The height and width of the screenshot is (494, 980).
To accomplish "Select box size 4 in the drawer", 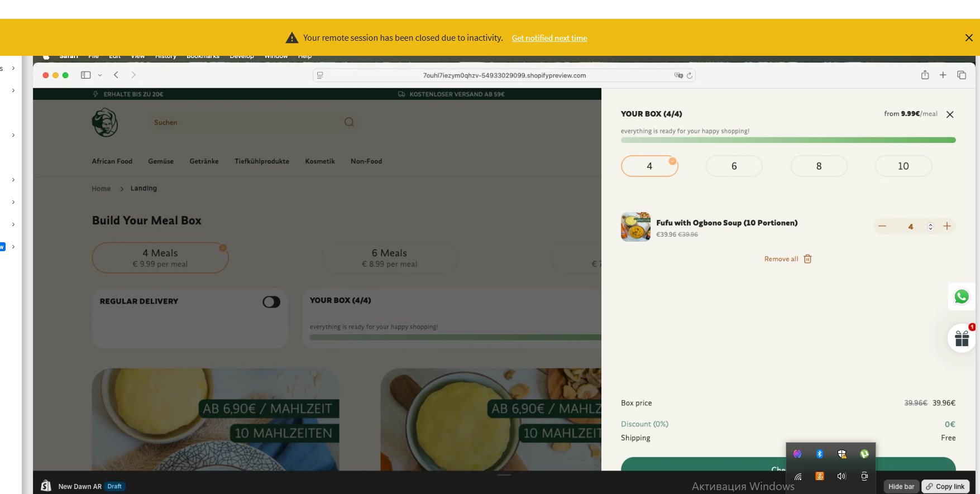I will 649,166.
